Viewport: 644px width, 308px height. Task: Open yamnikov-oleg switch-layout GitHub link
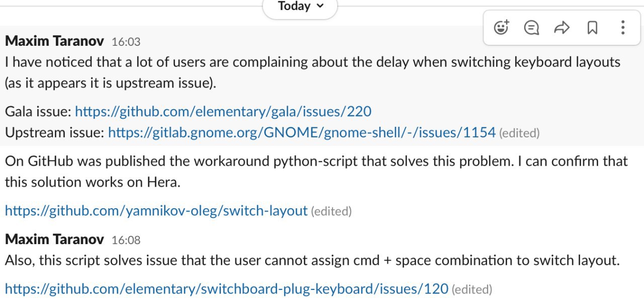coord(156,210)
